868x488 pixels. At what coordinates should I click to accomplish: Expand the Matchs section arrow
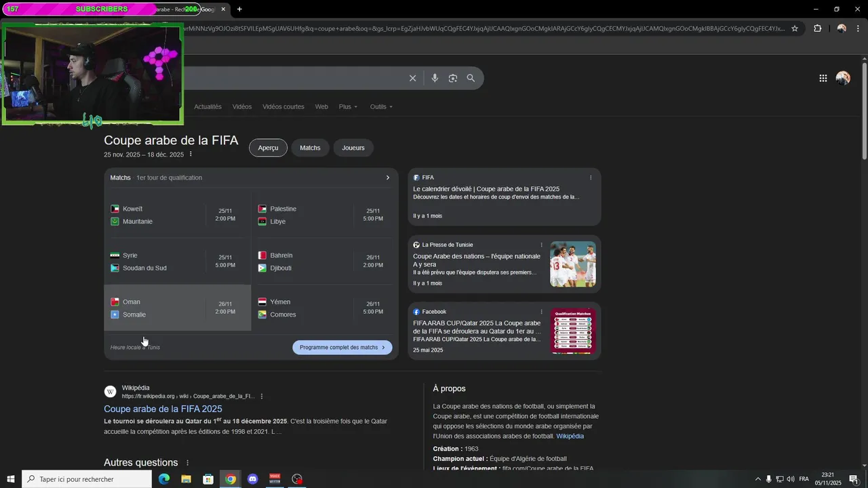388,178
